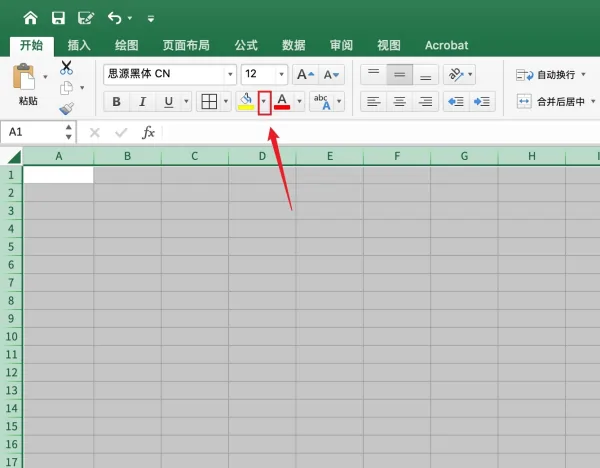The width and height of the screenshot is (600, 468).
Task: Expand the borders style arrow
Action: click(226, 102)
